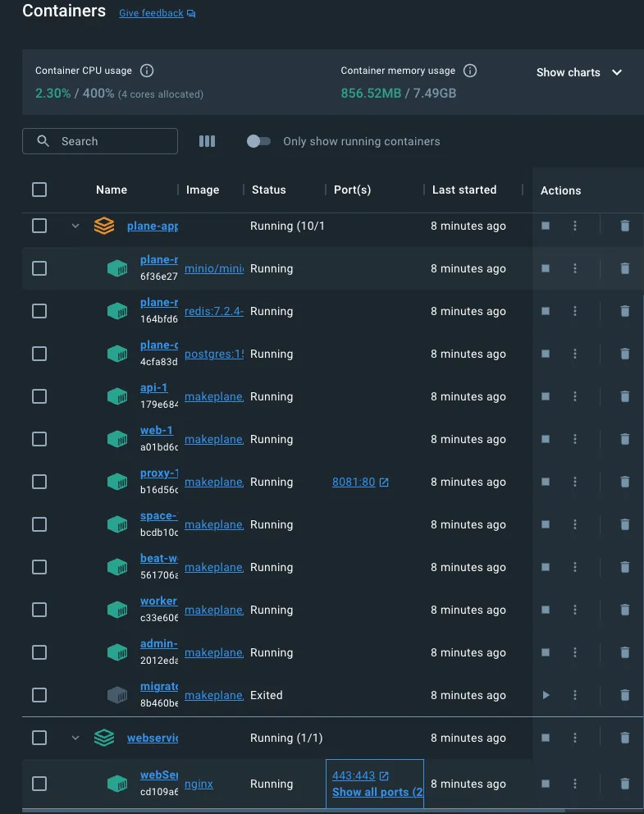Open the 8081:80 port link
This screenshot has width=644, height=814.
354,482
